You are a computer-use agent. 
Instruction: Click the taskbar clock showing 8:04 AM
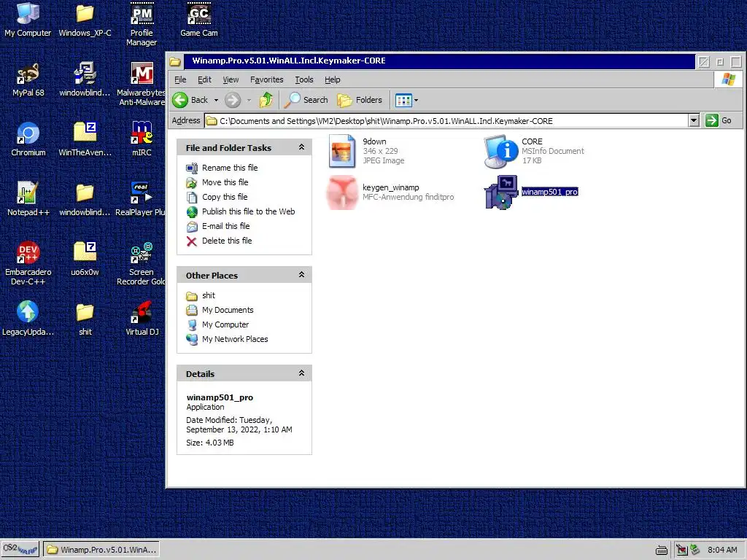click(x=722, y=550)
